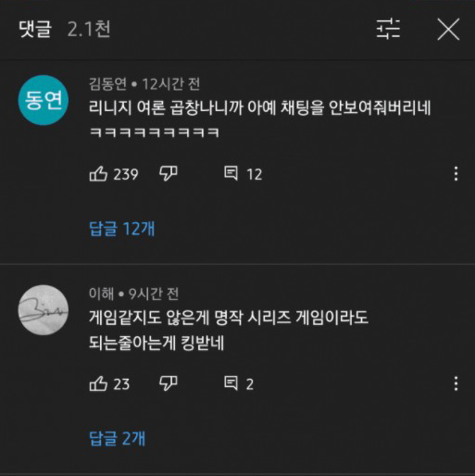Like 김동연's comment with 239 likes
Screen dimensions: 475x476
[x=98, y=173]
